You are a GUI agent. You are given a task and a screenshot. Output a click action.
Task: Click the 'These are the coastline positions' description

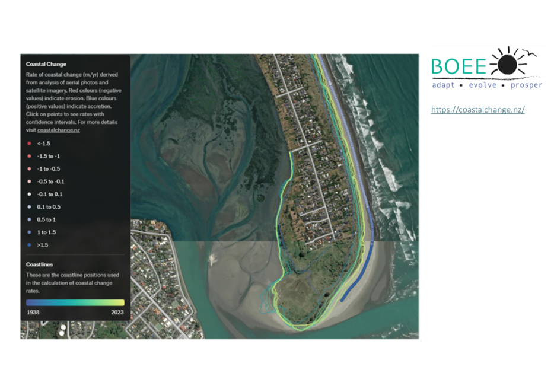coord(72,283)
